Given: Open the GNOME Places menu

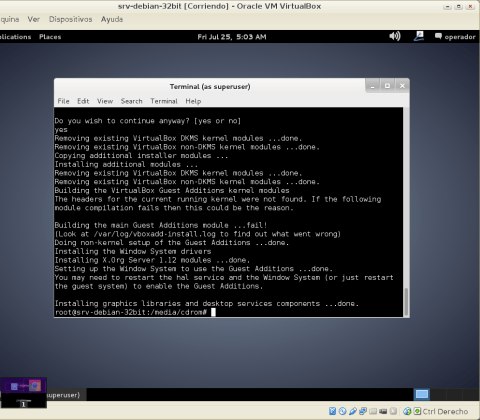Looking at the screenshot, I should (50, 37).
